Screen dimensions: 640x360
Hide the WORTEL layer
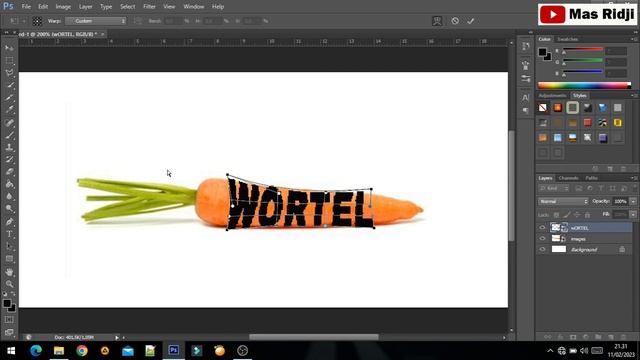tap(542, 228)
